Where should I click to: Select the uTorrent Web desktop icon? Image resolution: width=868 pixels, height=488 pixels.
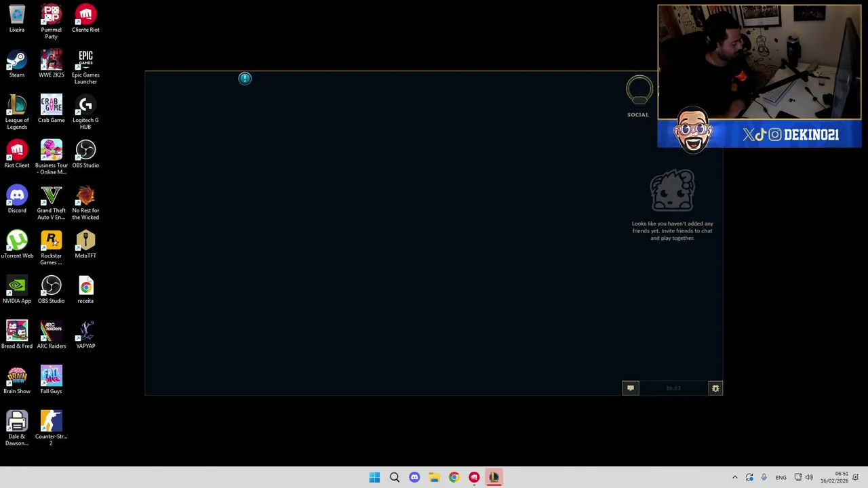pyautogui.click(x=17, y=245)
